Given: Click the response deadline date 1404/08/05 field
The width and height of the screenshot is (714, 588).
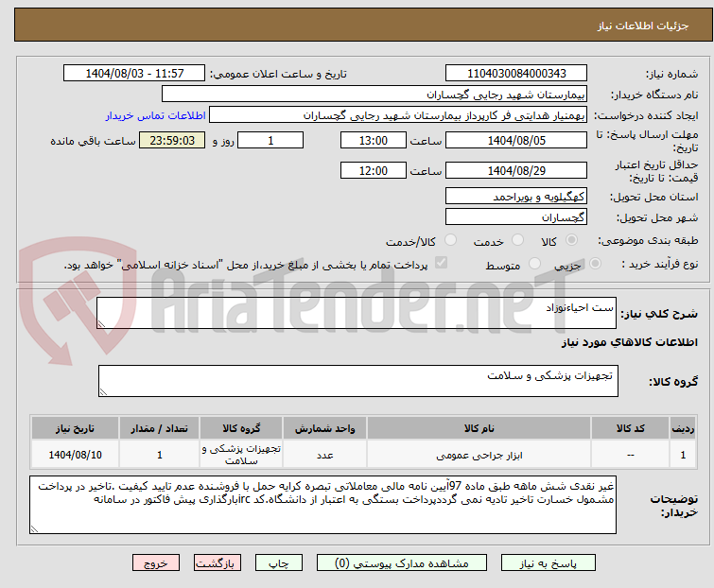Looking at the screenshot, I should point(516,140).
